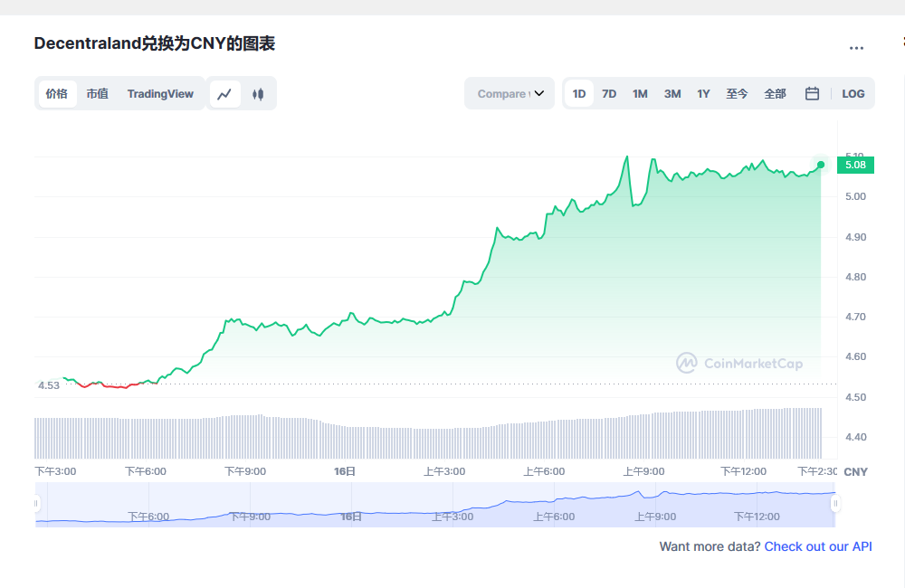Follow the Check out our API link

(x=818, y=546)
